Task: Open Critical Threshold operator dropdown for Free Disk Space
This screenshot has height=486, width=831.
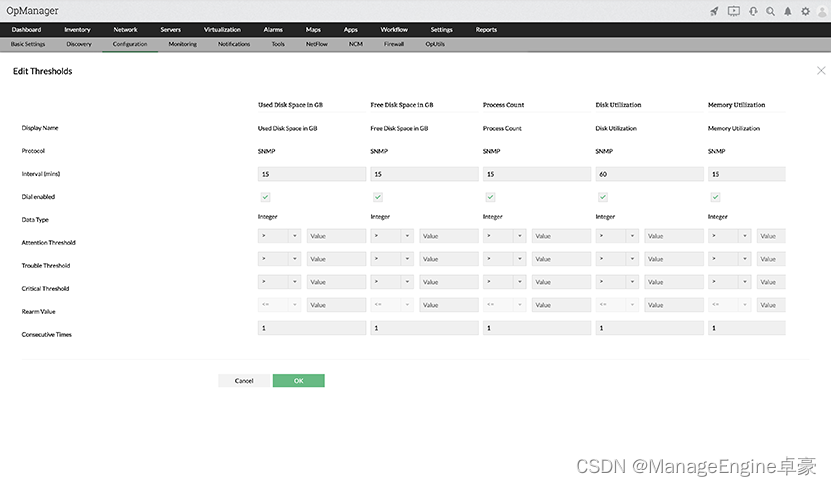Action: 392,282
